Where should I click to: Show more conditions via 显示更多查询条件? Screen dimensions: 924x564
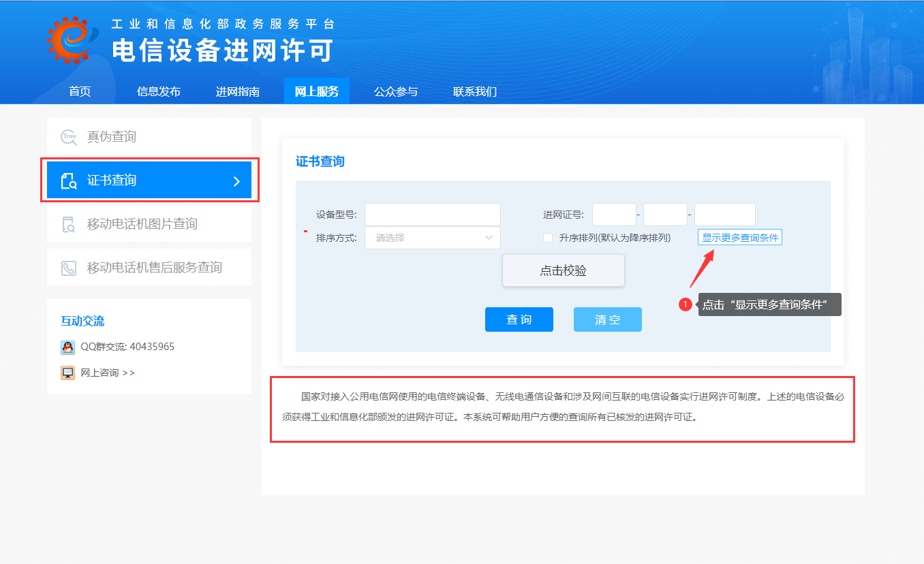click(x=740, y=238)
